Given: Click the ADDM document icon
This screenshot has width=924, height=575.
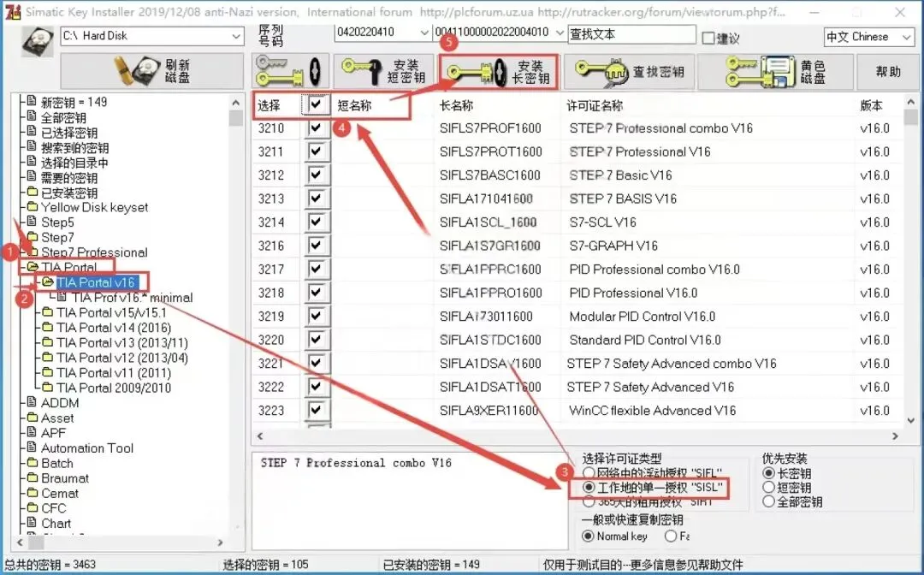Looking at the screenshot, I should tap(33, 402).
